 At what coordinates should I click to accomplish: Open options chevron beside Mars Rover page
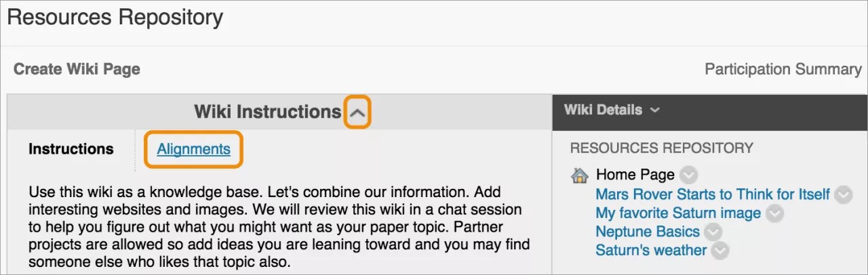tap(843, 195)
